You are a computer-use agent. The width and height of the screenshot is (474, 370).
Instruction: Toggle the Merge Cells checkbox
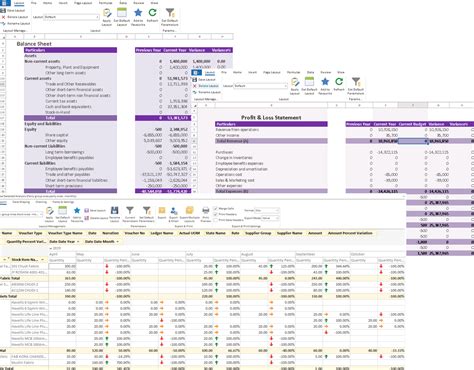coord(216,209)
